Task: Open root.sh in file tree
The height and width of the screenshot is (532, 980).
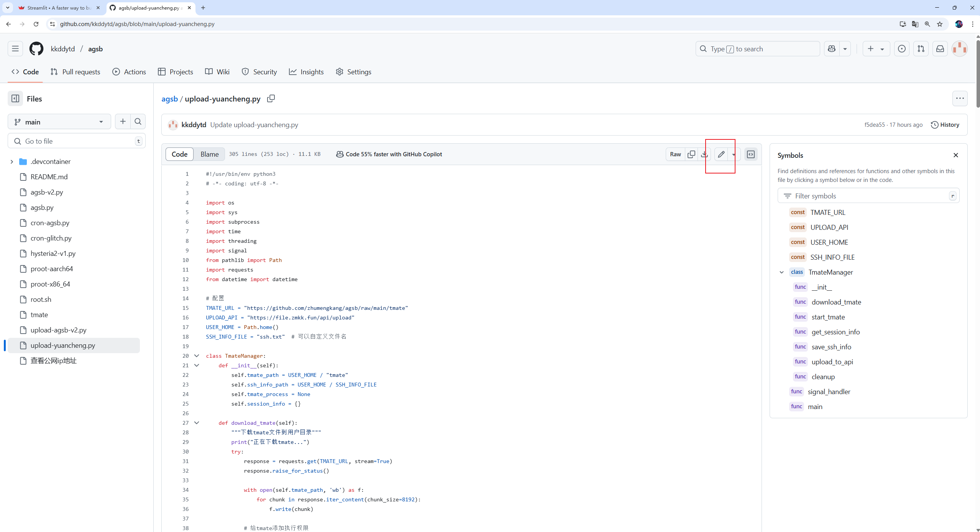Action: pos(41,300)
